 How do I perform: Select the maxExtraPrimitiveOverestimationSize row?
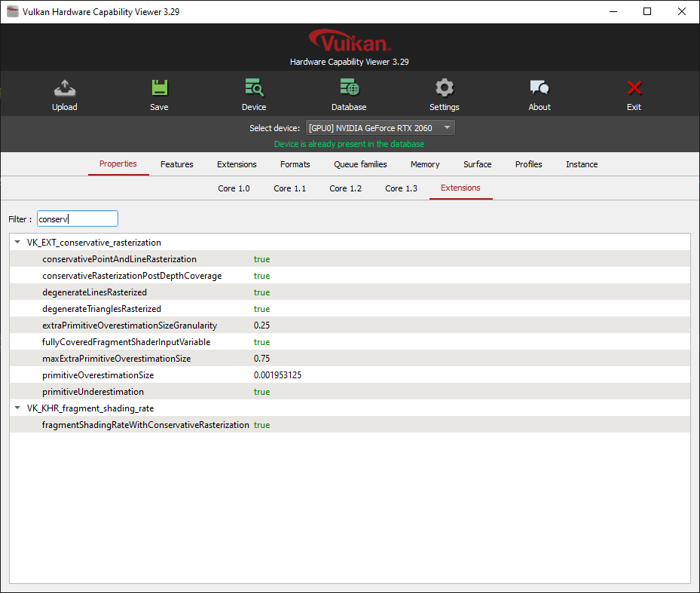[350, 358]
